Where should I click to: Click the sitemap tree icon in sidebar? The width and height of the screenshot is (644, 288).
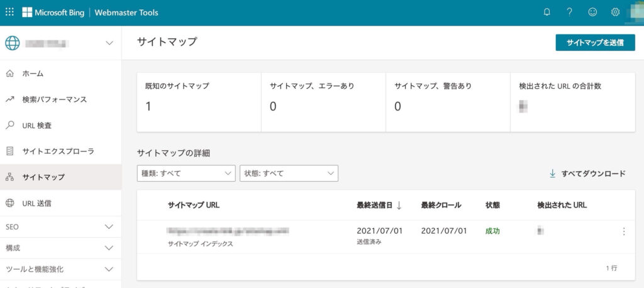tap(10, 177)
